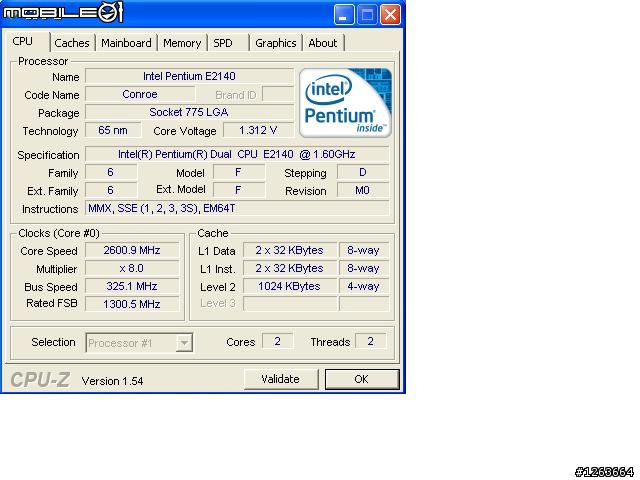The image size is (640, 480).
Task: Minimize the CPU-Z window
Action: [344, 15]
